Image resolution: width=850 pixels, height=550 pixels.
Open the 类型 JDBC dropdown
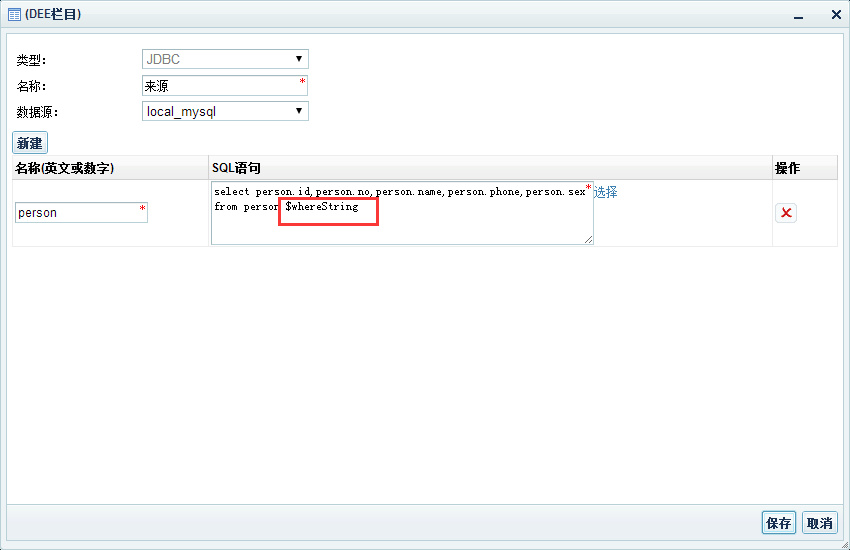tap(225, 59)
